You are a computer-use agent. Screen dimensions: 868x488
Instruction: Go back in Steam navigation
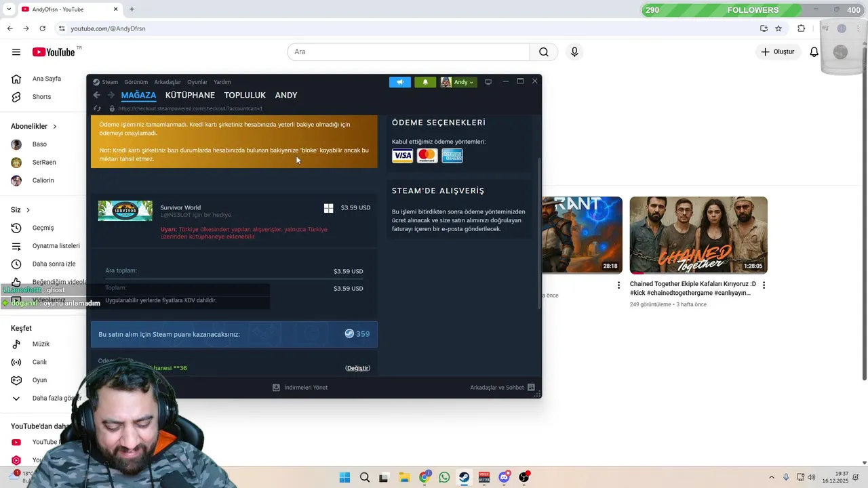coord(96,96)
